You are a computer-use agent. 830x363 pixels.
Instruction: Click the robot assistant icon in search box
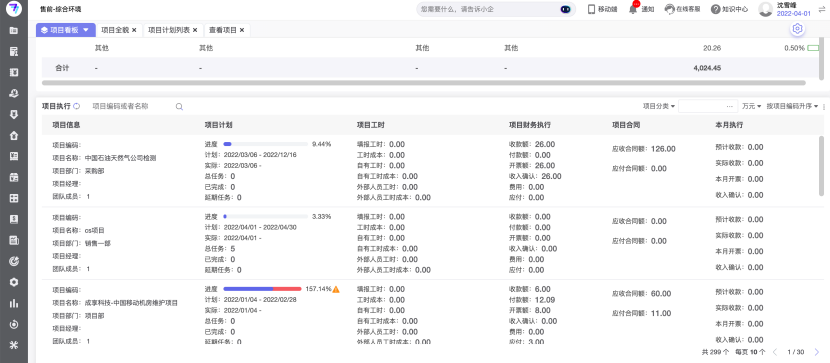point(565,9)
